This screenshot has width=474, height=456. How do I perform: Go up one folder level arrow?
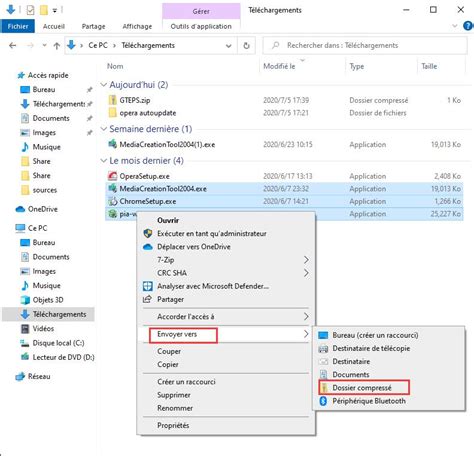(57, 46)
